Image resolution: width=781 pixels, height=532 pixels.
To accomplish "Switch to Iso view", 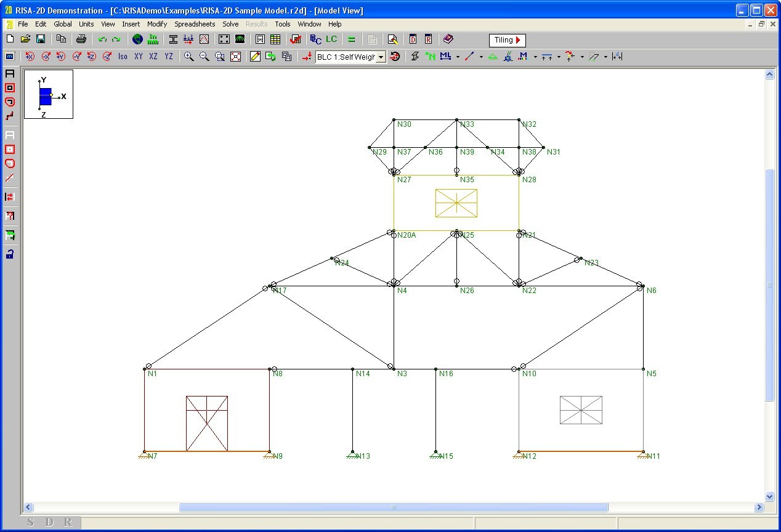I will (x=123, y=57).
